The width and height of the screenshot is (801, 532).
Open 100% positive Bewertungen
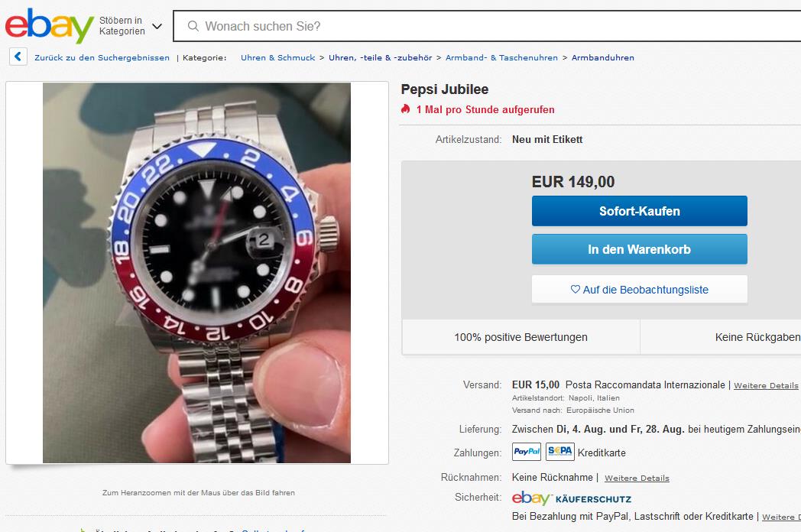click(520, 337)
